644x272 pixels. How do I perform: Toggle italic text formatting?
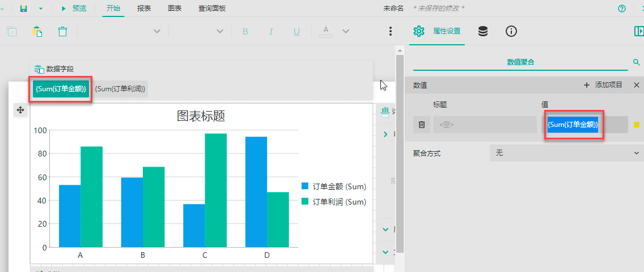[271, 32]
